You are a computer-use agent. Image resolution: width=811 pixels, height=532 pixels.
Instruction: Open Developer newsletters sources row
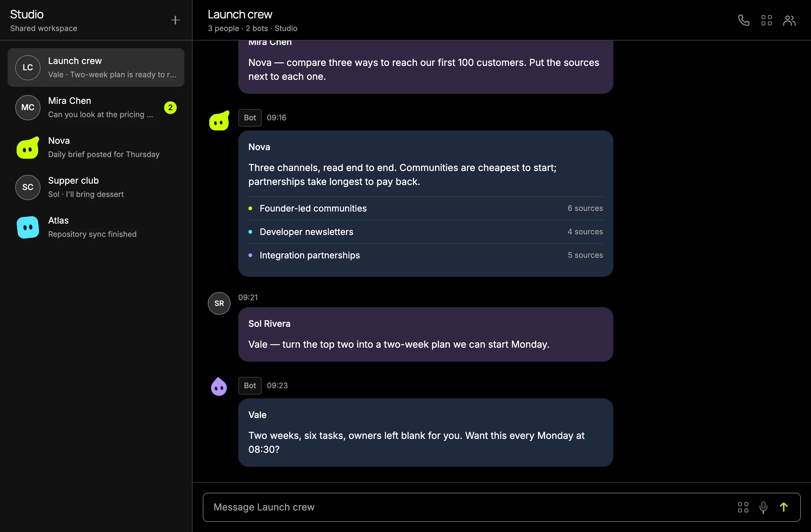click(x=425, y=231)
